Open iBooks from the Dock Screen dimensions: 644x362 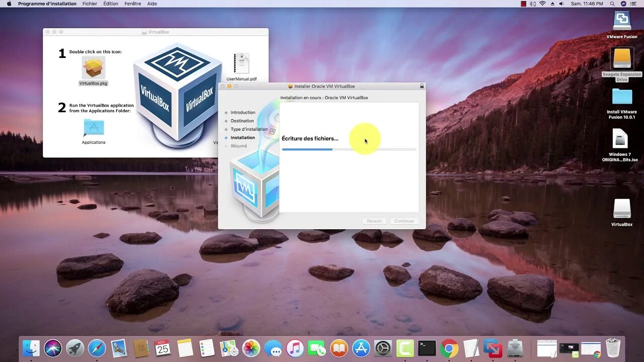(339, 348)
